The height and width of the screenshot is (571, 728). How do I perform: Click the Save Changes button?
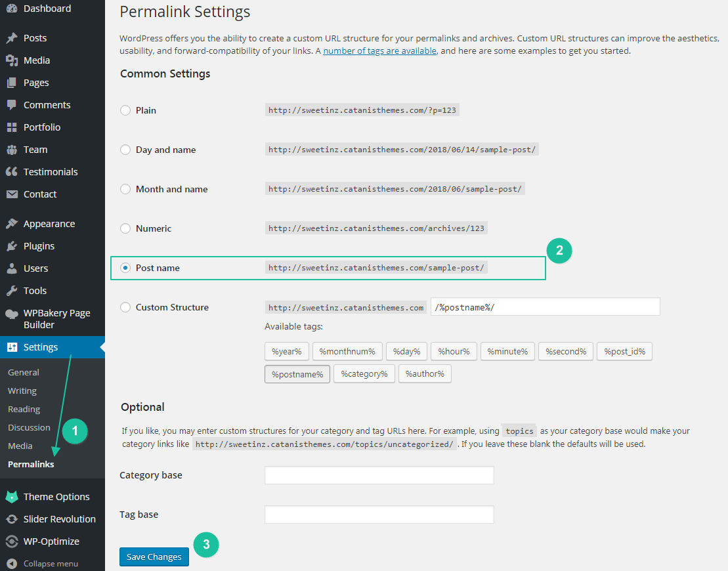point(154,557)
